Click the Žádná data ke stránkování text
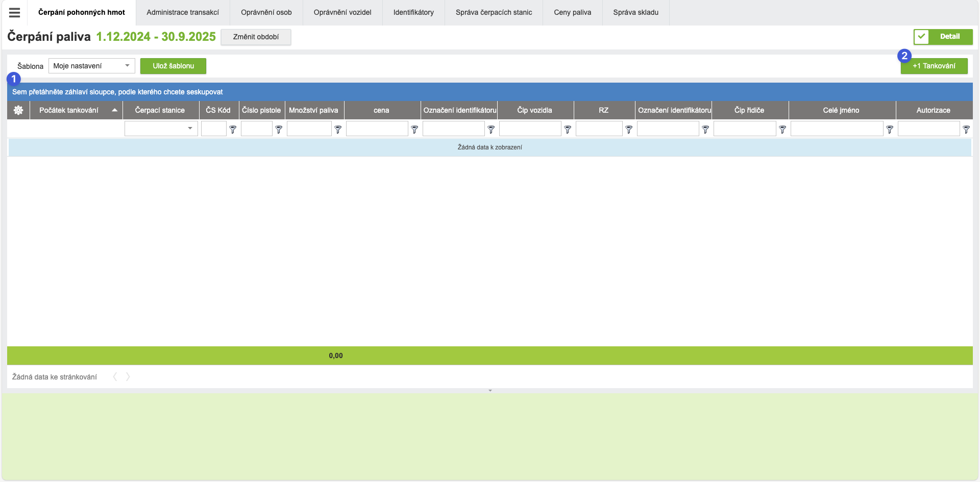This screenshot has height=482, width=980. point(55,377)
